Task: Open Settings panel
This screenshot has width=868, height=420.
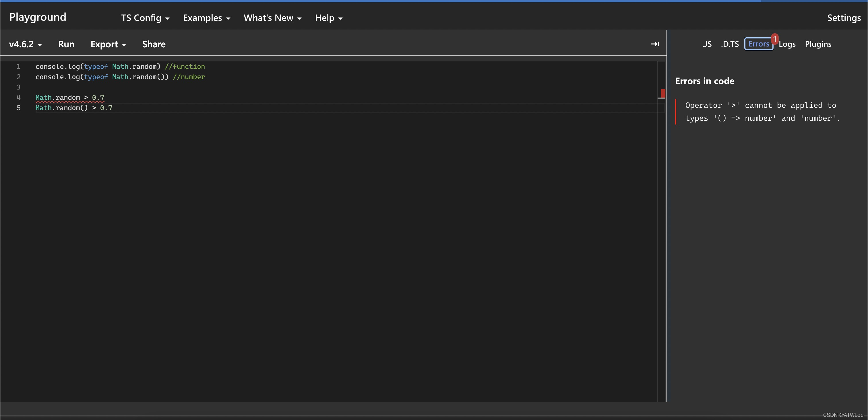Action: click(x=843, y=18)
